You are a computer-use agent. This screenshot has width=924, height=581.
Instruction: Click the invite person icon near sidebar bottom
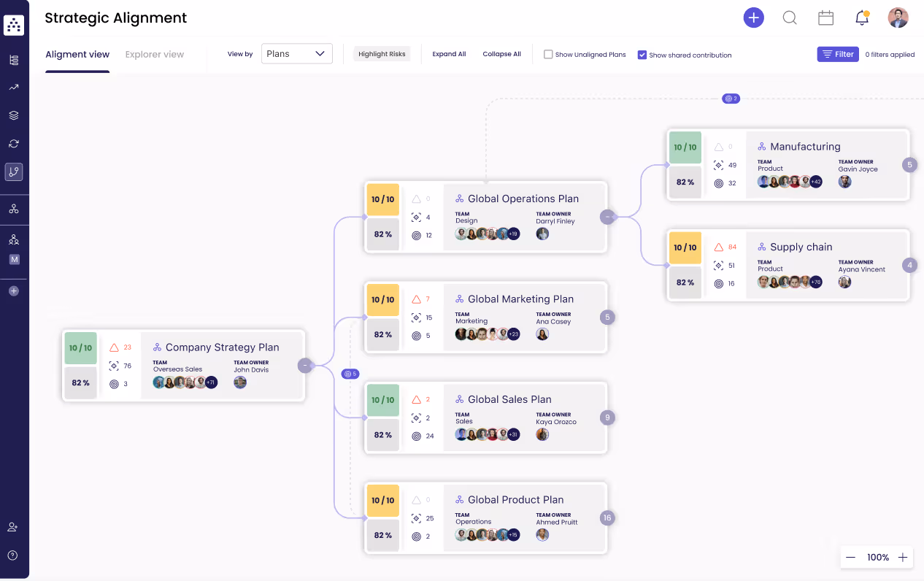[x=12, y=526]
